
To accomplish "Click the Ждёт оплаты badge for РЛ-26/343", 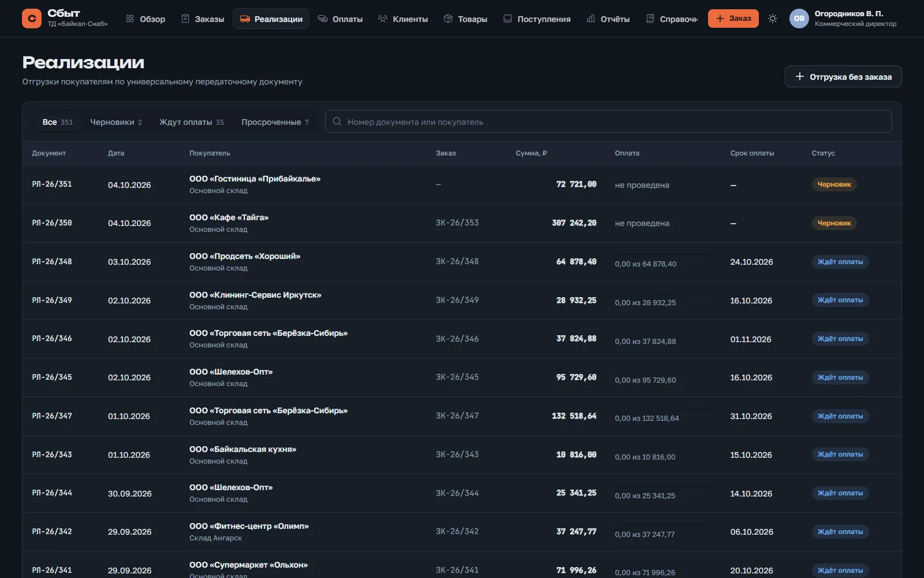I will click(840, 454).
